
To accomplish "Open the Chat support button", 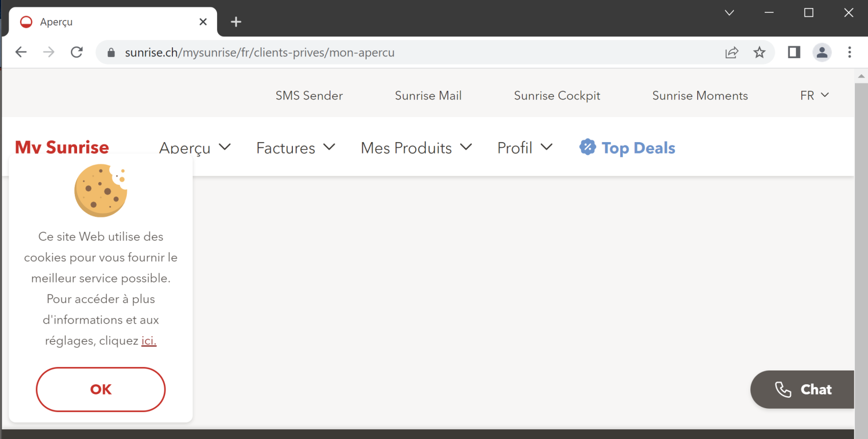I will point(803,389).
